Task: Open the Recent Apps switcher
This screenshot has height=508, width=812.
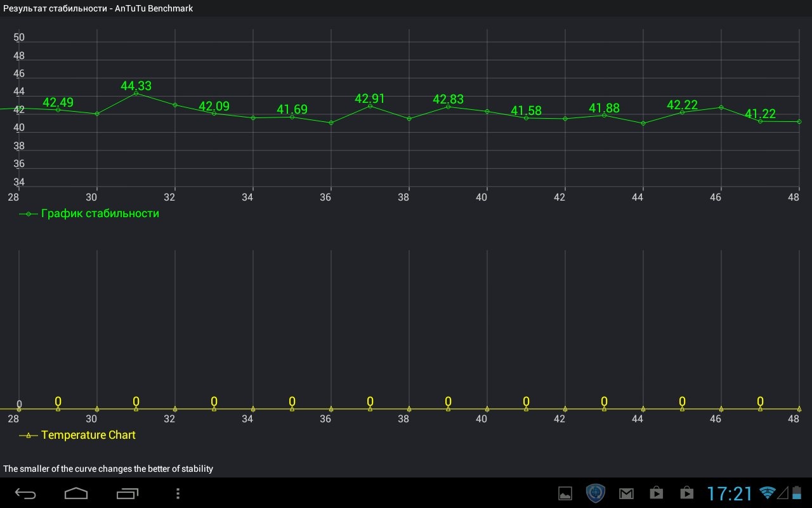Action: click(127, 493)
